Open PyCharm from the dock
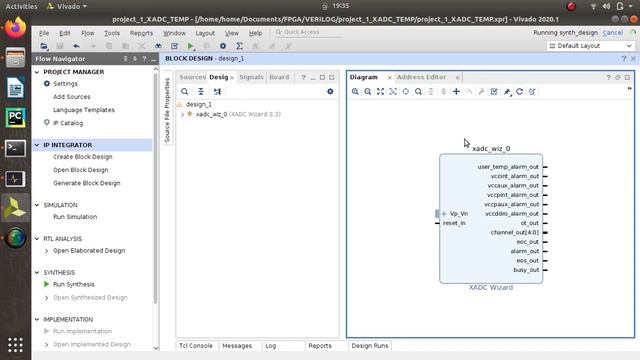640x360 pixels. (x=15, y=118)
